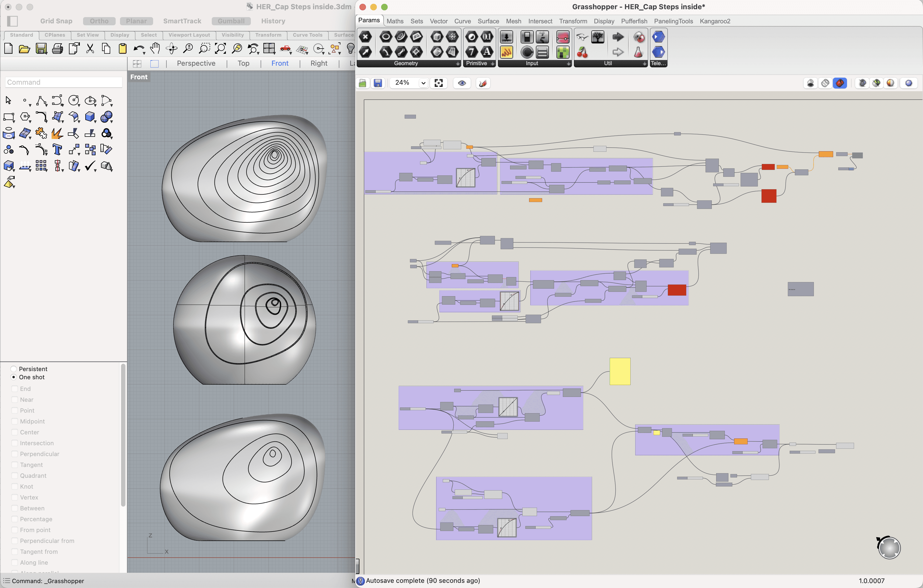Select the Text object tool icon
The width and height of the screenshot is (923, 588).
click(x=57, y=150)
